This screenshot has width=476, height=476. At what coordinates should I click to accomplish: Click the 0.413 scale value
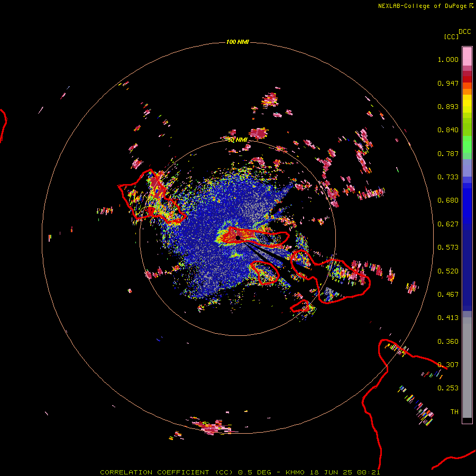[448, 318]
